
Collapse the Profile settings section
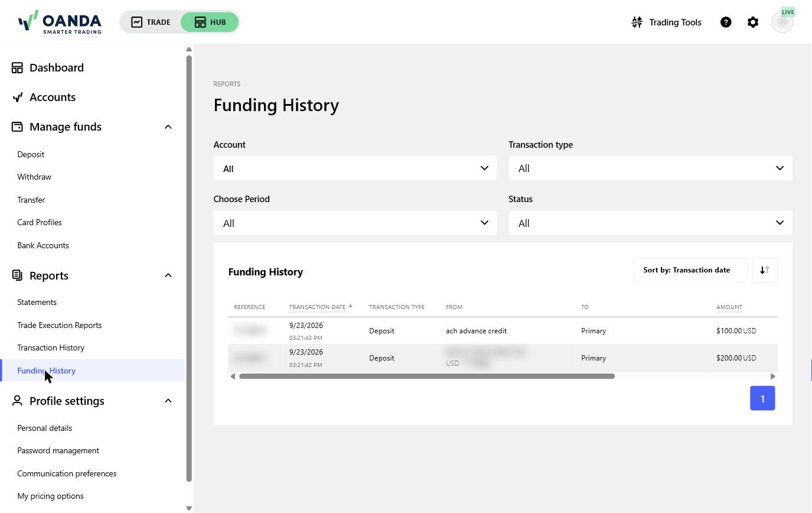tap(168, 401)
